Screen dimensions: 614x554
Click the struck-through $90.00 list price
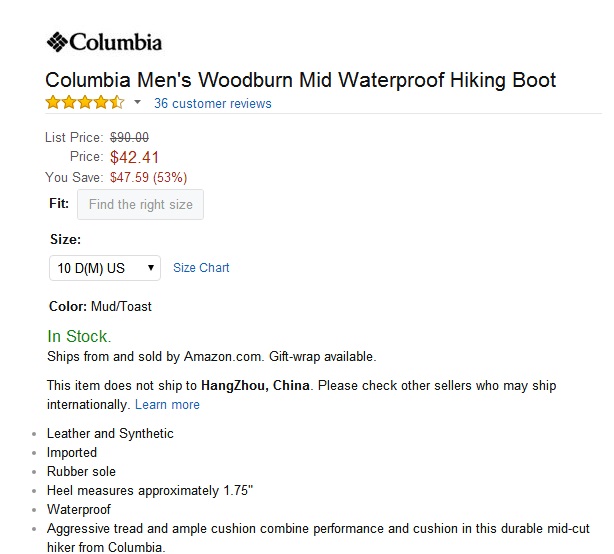[129, 137]
